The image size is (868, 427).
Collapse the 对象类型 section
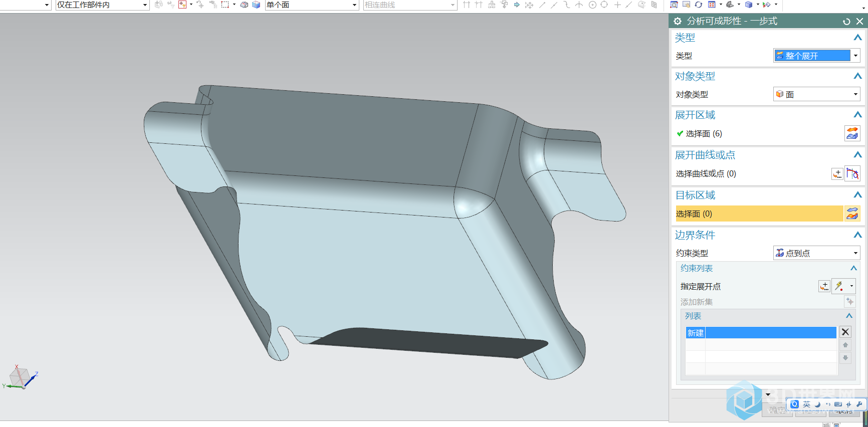[857, 76]
